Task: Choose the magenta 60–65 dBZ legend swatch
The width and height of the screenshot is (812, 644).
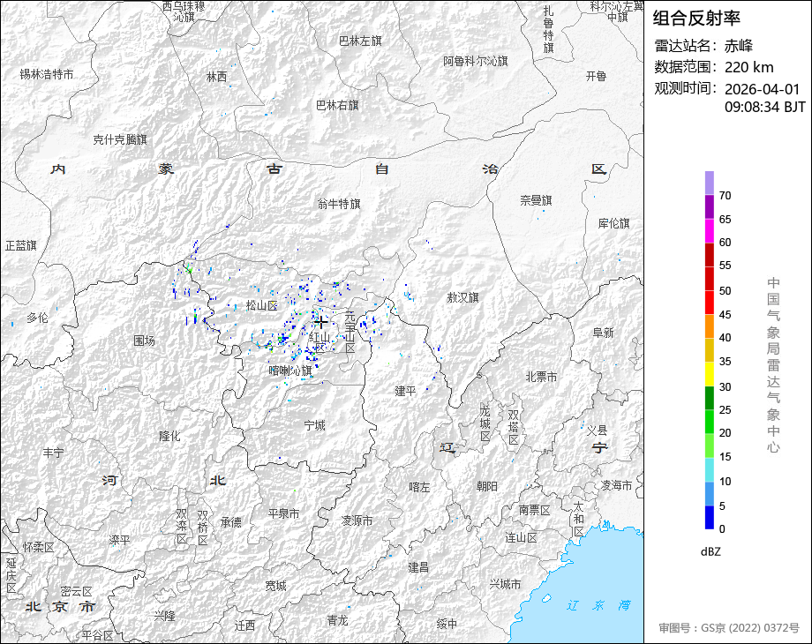Action: 709,231
